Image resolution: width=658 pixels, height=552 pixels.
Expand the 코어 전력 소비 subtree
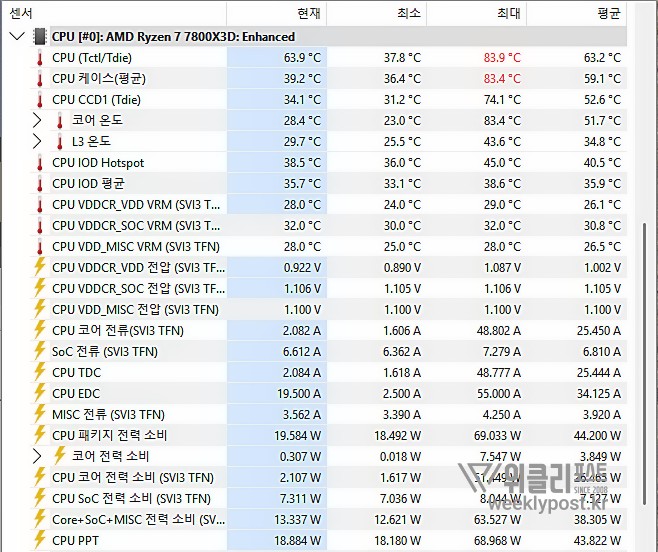[x=39, y=456]
